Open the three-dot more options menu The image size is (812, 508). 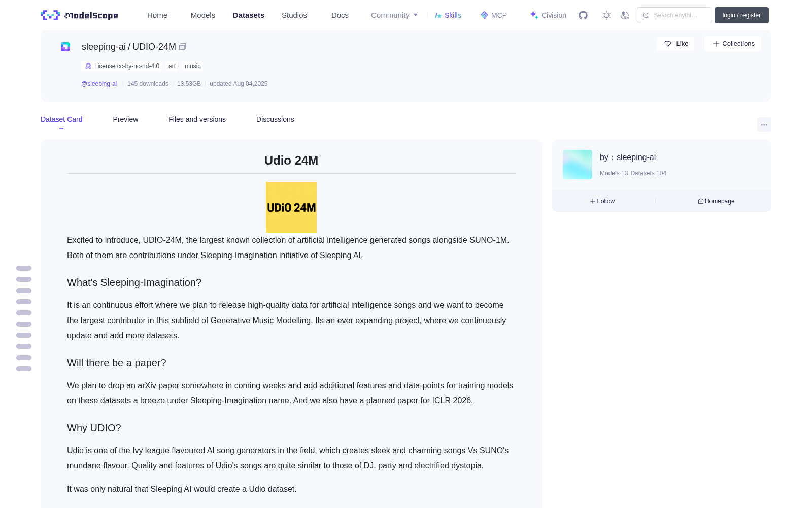[x=764, y=124]
